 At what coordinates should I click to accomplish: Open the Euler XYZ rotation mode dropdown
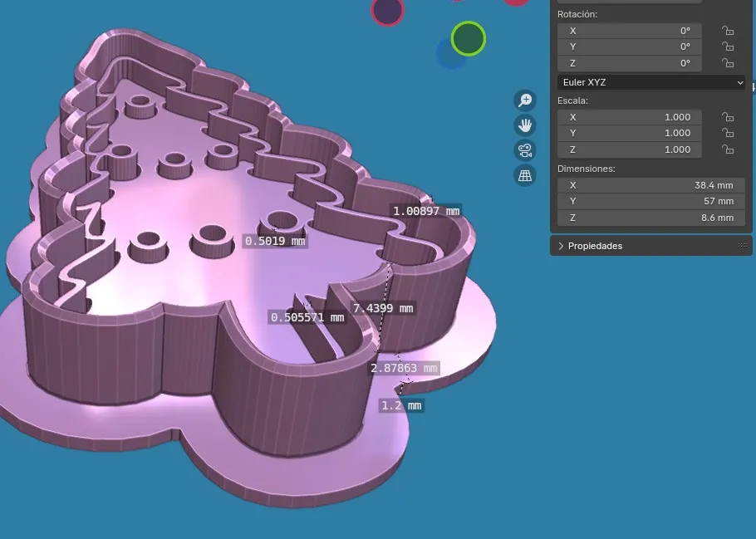click(x=650, y=82)
